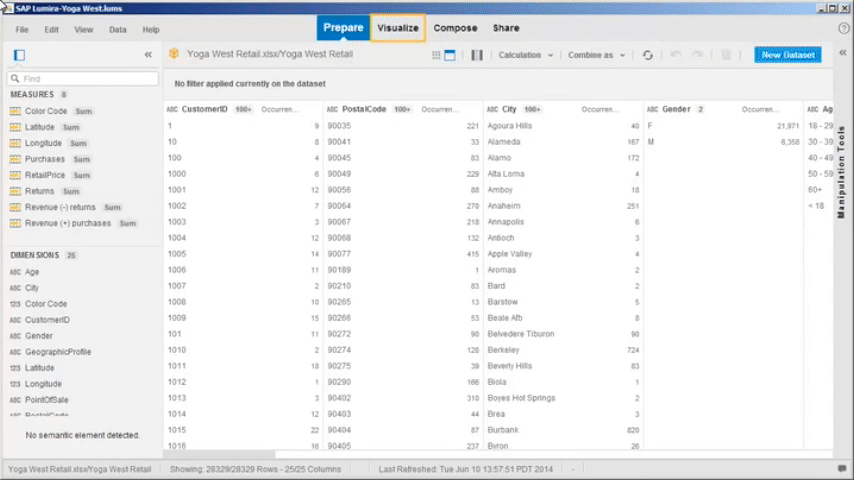Switch to the Visualize tab
Image resolution: width=854 pixels, height=480 pixels.
[398, 28]
